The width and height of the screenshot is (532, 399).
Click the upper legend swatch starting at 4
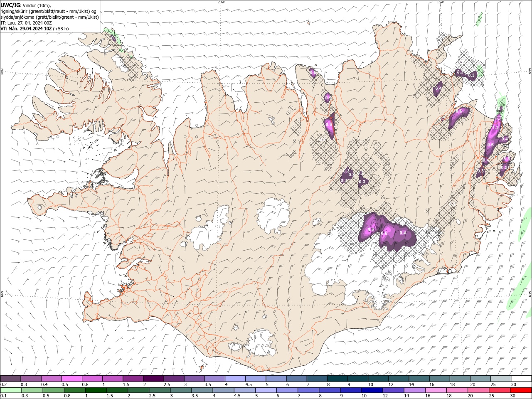(235, 379)
